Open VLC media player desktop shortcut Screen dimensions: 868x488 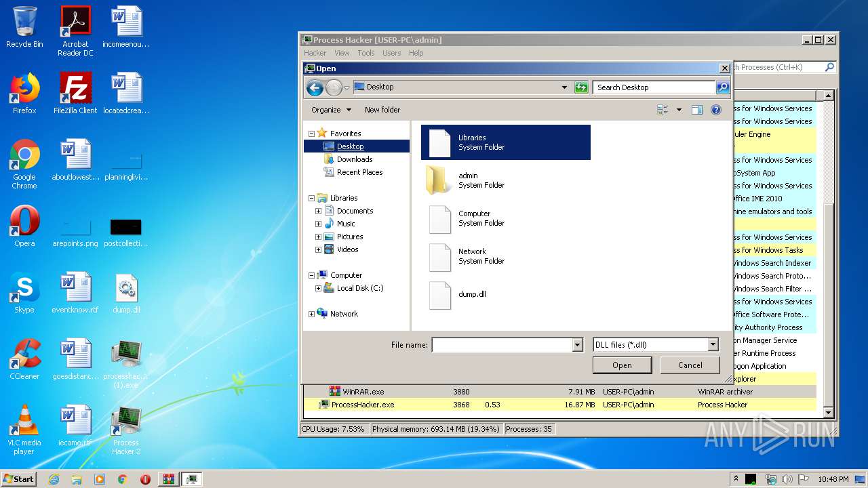pos(24,430)
